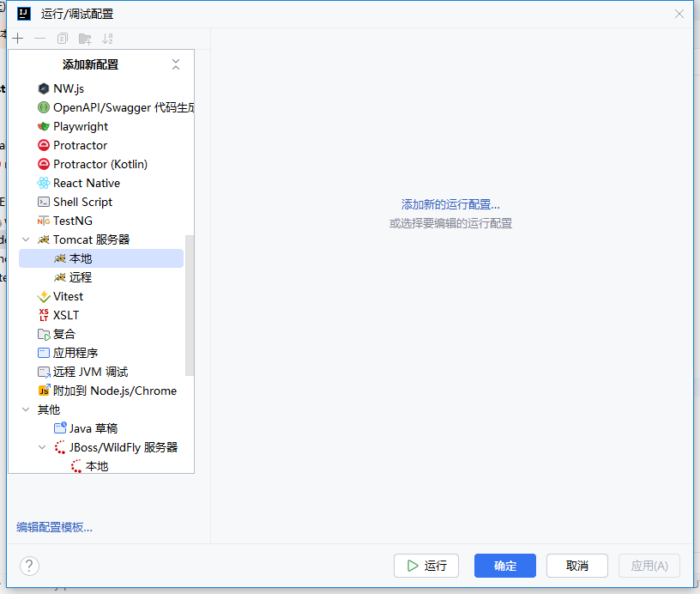This screenshot has width=700, height=594.
Task: Select the NW.js configuration type
Action: pyautogui.click(x=68, y=88)
